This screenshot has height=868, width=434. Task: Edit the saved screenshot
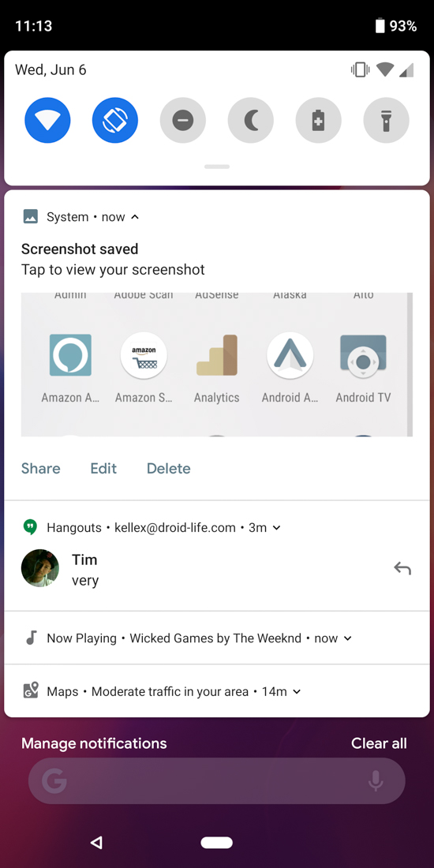pos(103,469)
